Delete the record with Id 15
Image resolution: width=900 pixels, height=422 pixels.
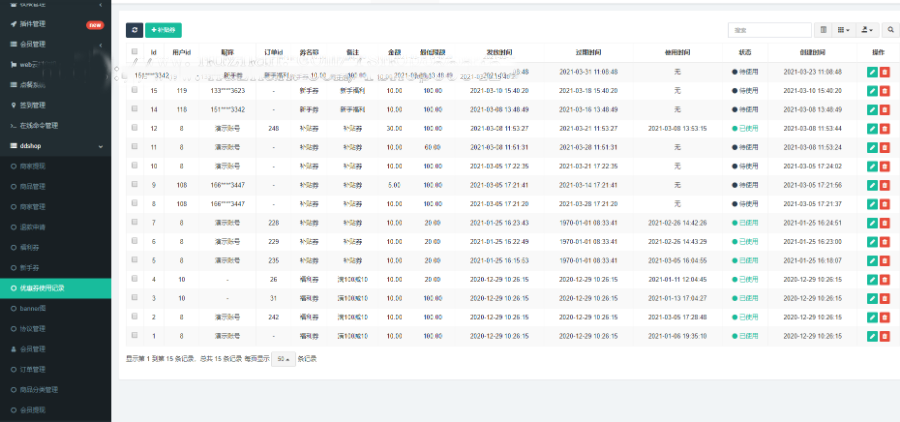point(884,90)
